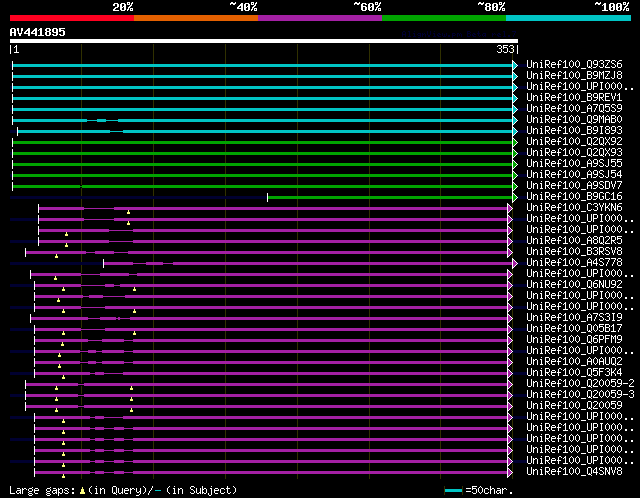Click the yellow gap marker under C3YKN6 bar
The width and height of the screenshot is (640, 498).
click(x=128, y=212)
